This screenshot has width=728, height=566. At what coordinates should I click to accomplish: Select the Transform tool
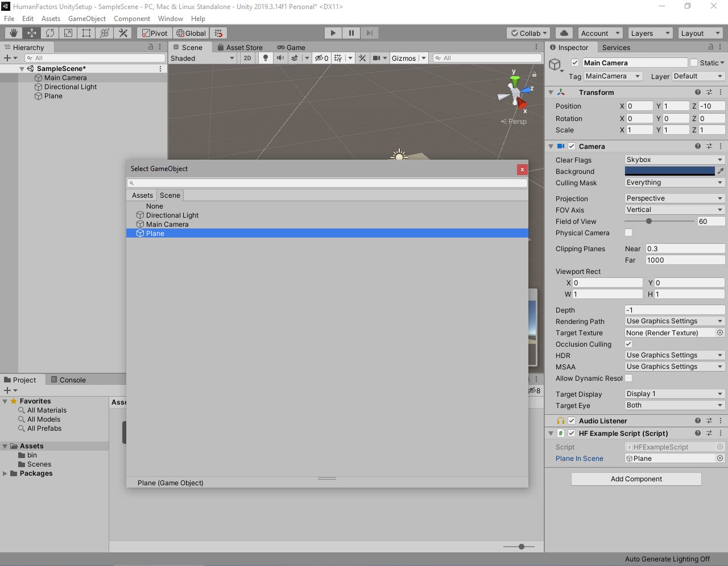(x=105, y=33)
